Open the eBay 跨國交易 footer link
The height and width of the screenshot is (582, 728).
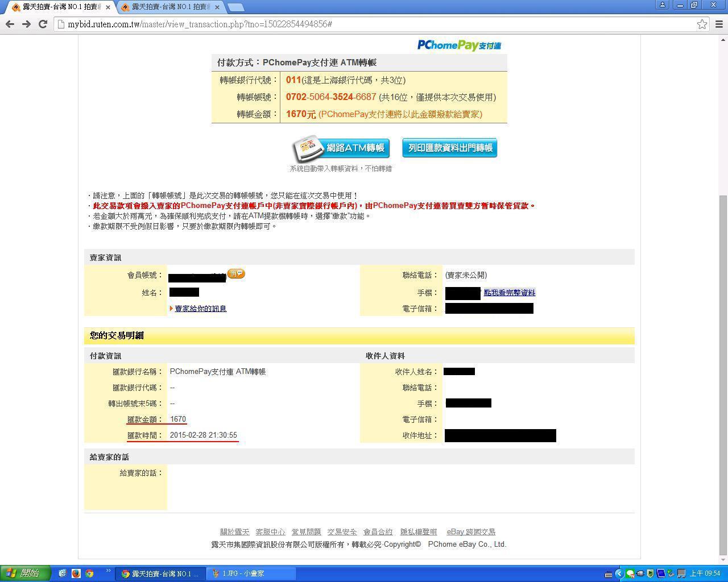pyautogui.click(x=471, y=532)
